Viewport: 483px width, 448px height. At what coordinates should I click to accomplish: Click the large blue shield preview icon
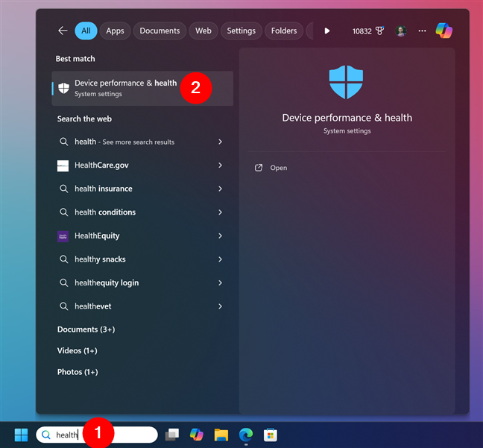tap(346, 82)
